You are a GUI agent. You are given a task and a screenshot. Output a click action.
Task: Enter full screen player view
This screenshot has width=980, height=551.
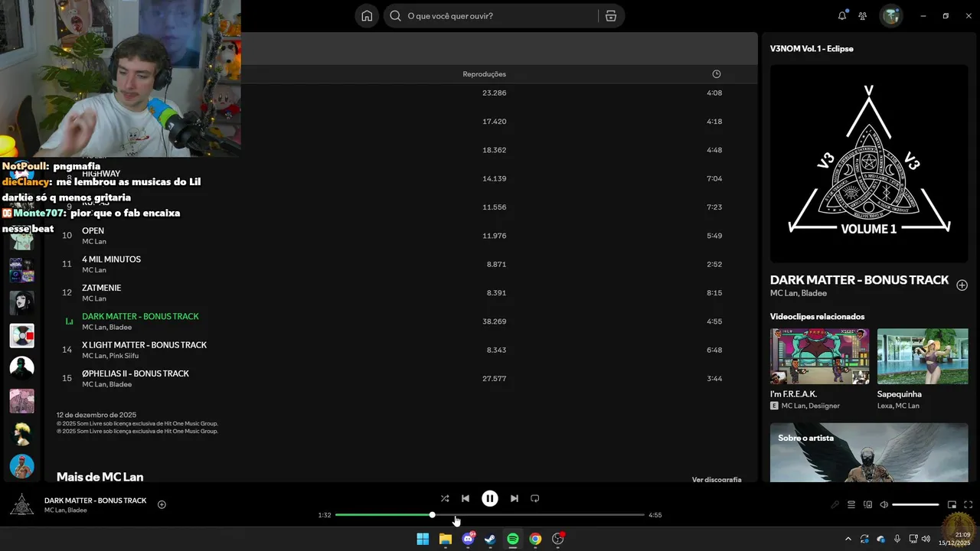(969, 504)
